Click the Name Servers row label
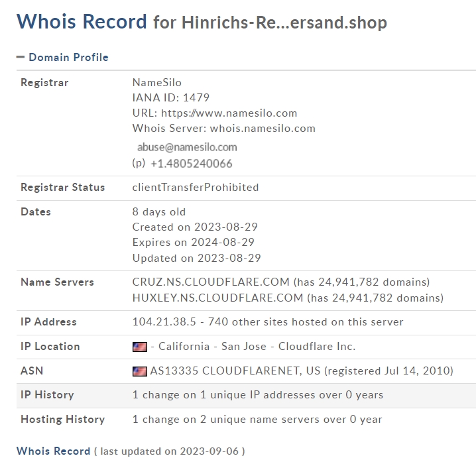 coord(58,282)
